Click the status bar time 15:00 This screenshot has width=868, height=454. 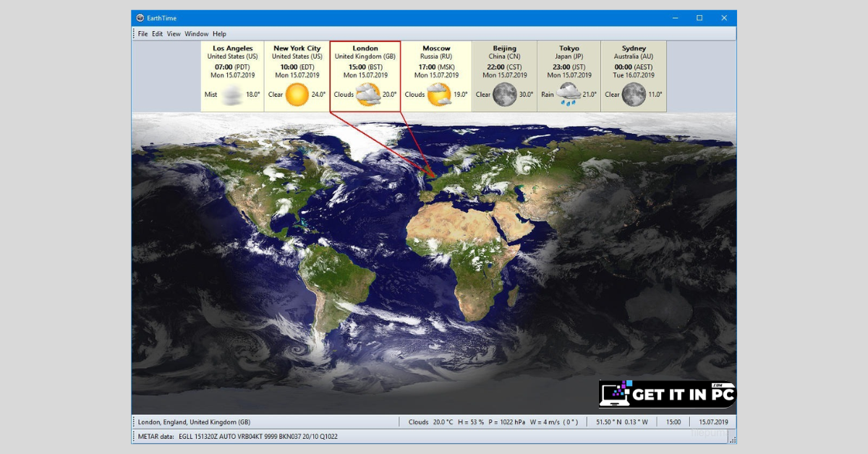(x=673, y=422)
